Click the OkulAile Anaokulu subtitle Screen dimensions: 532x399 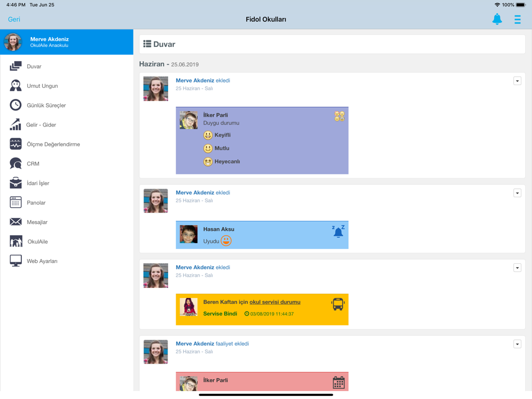click(49, 45)
